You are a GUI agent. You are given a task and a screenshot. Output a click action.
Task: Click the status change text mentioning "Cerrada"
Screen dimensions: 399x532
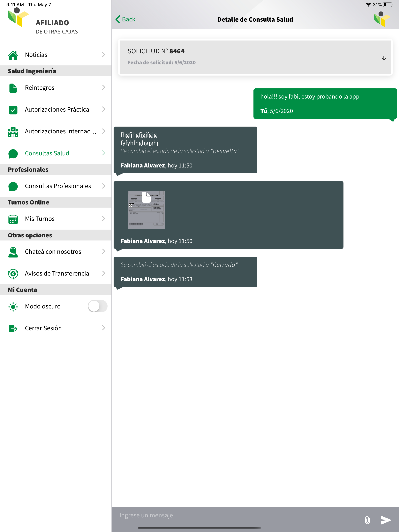(179, 265)
